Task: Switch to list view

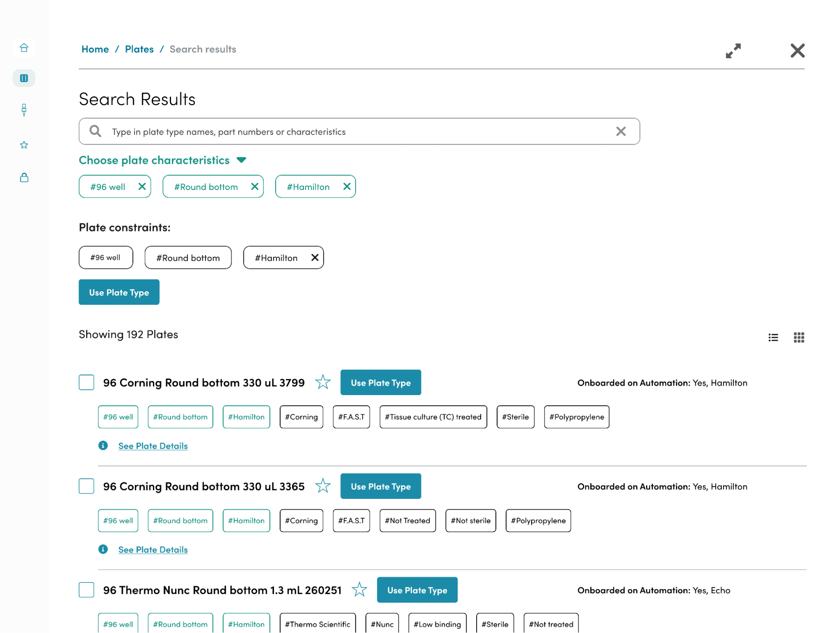Action: pos(773,338)
